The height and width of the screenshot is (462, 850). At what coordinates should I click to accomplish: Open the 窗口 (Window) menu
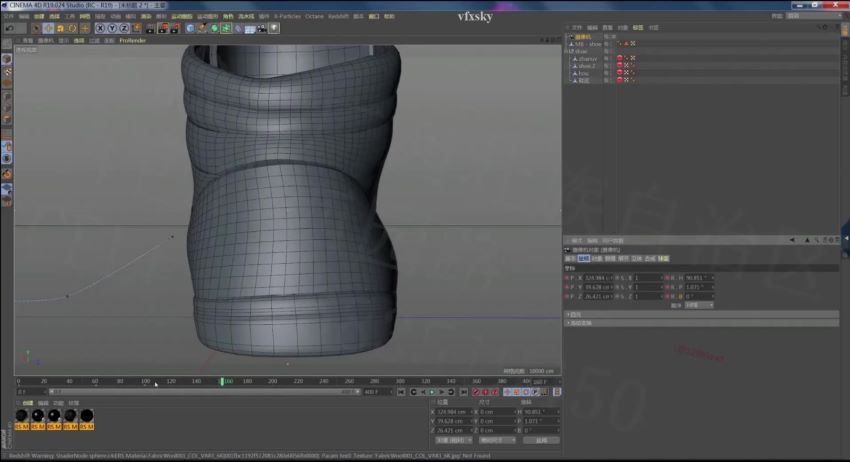tap(374, 16)
